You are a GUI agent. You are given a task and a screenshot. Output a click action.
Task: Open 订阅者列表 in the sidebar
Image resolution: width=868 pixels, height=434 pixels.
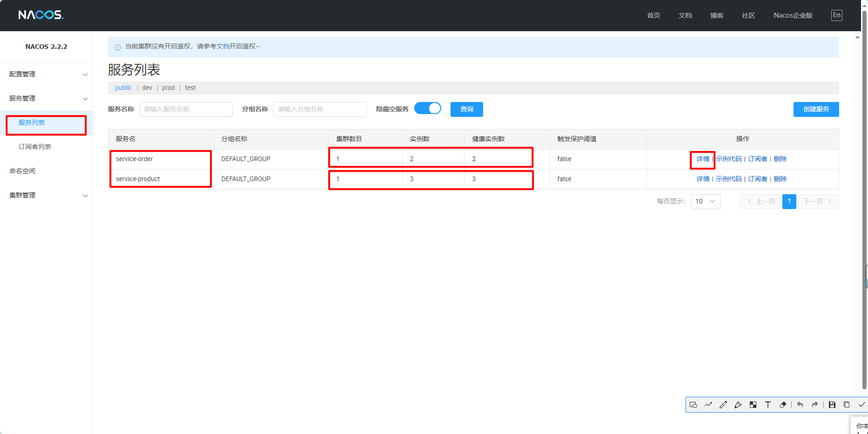tap(46, 147)
